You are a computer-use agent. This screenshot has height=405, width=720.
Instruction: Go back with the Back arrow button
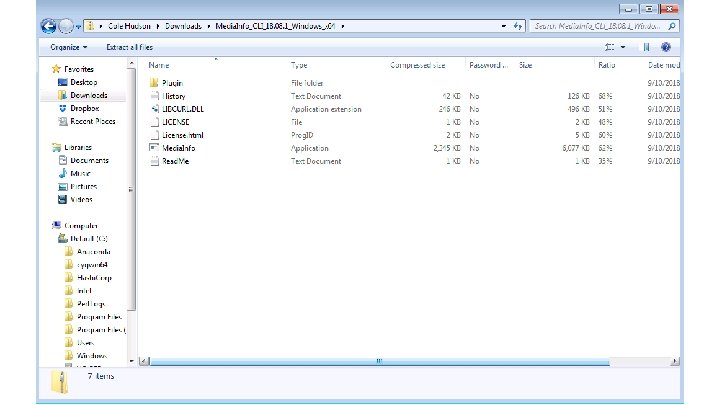48,26
